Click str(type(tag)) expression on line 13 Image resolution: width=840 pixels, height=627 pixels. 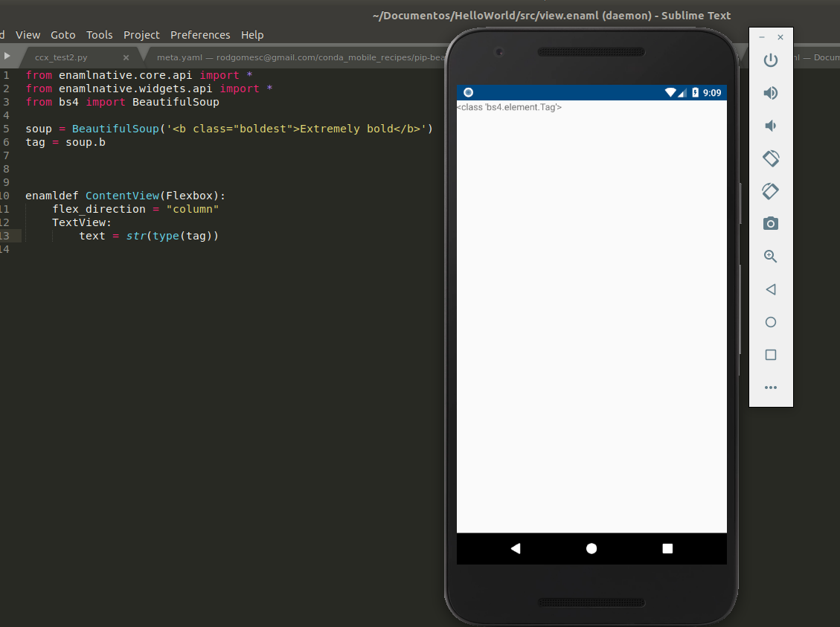(x=172, y=236)
